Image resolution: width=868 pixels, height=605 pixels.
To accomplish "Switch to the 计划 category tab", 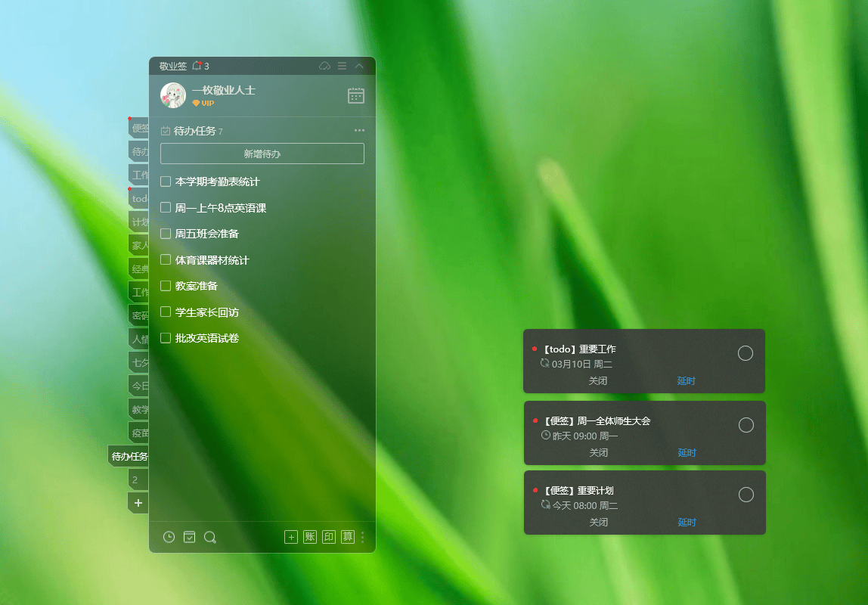I will point(139,222).
